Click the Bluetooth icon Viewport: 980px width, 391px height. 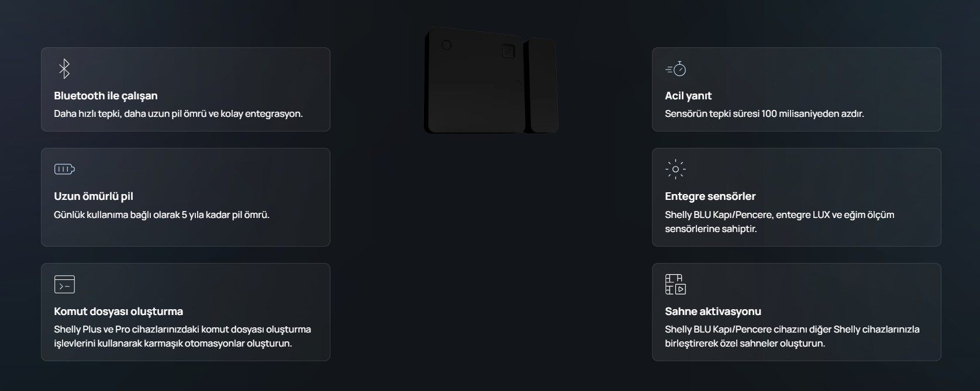coord(64,69)
